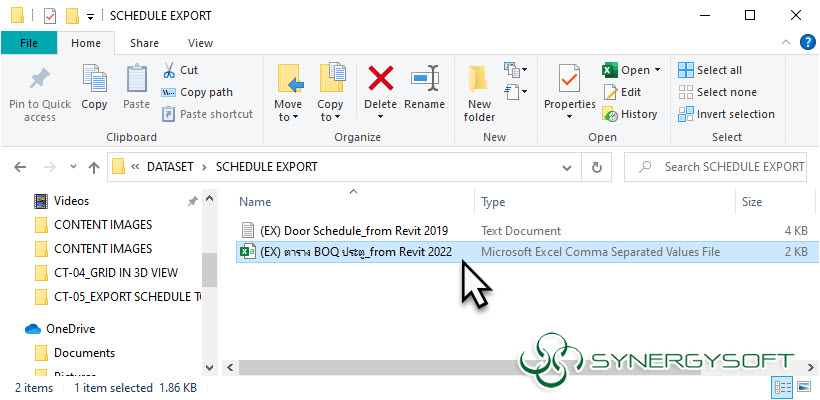The image size is (820, 400).
Task: Switch to the Share ribbon tab
Action: (x=144, y=43)
